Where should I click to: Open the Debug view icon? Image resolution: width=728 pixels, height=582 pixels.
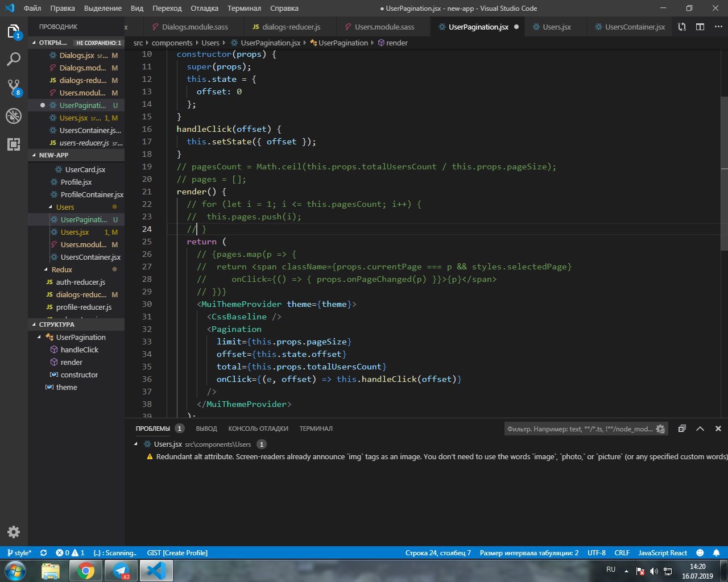tap(14, 116)
